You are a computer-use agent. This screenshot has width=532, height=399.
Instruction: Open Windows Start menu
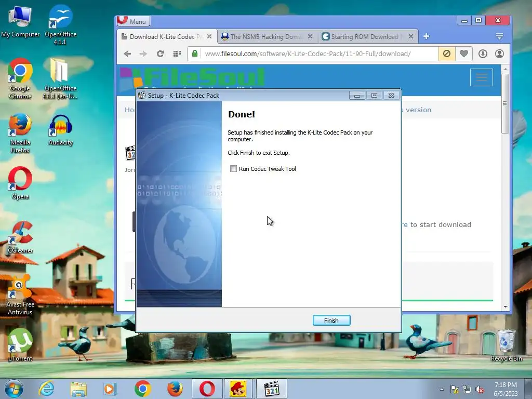tap(14, 389)
